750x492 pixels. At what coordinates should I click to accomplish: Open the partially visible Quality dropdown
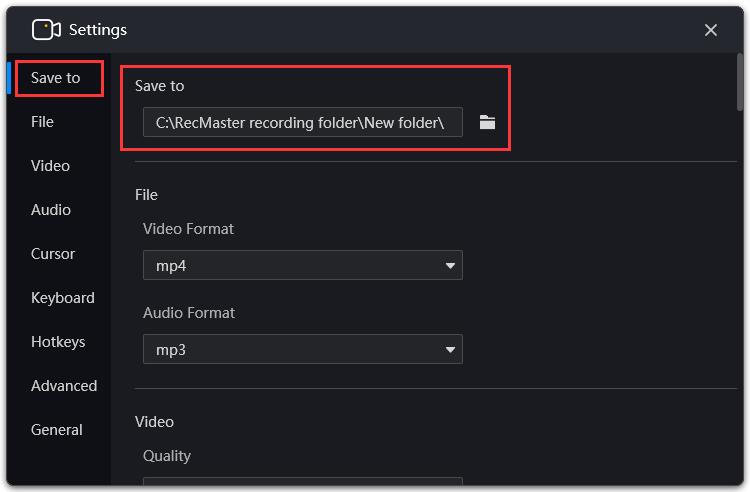302,481
